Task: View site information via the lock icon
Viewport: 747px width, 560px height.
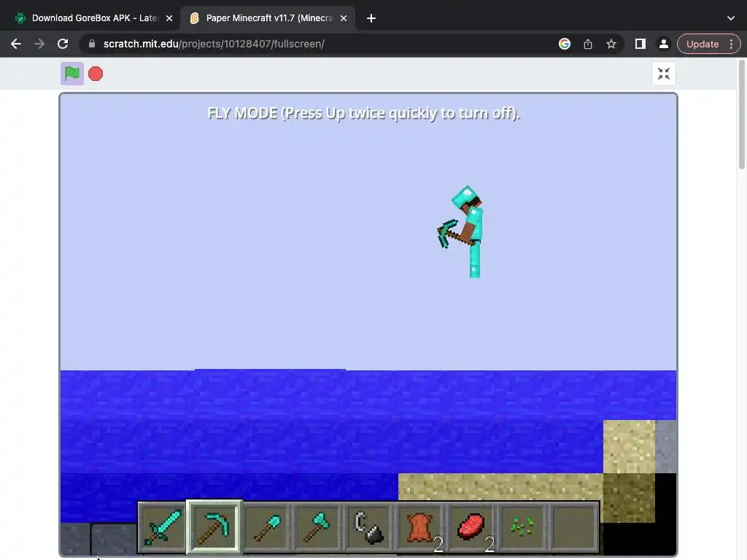Action: coord(92,44)
